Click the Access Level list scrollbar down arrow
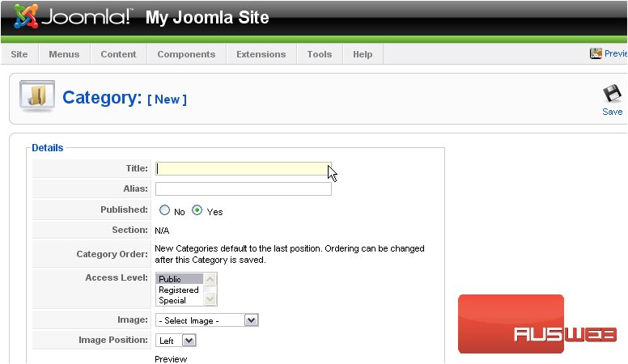This screenshot has width=628, height=364. (x=210, y=300)
